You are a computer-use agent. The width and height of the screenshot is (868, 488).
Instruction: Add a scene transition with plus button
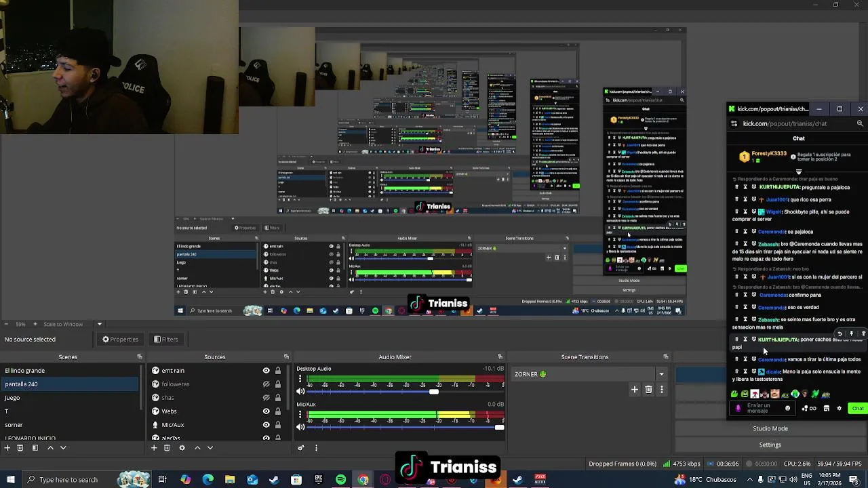(x=635, y=389)
